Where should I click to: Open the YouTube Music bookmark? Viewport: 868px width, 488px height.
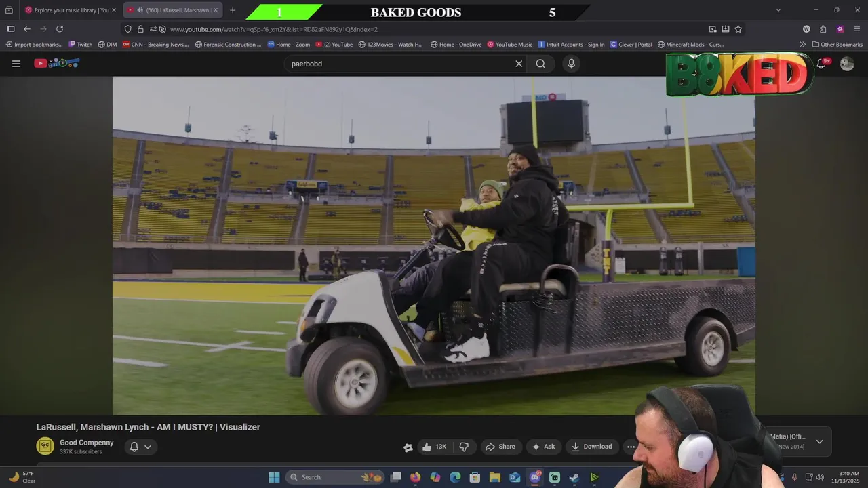510,45
